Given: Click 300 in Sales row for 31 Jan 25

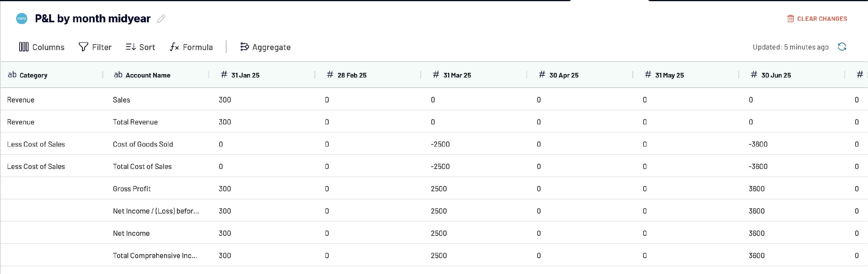Looking at the screenshot, I should click(225, 100).
